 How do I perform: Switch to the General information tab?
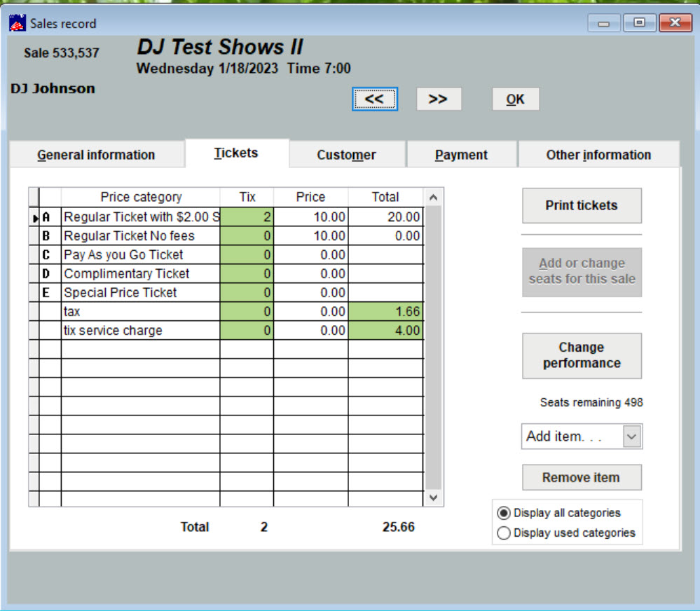(96, 155)
